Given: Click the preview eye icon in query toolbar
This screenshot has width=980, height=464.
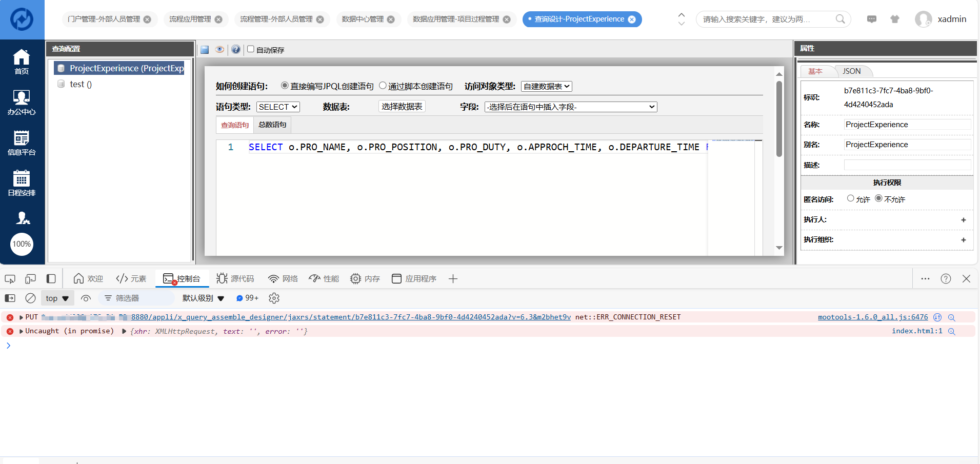Looking at the screenshot, I should point(219,50).
